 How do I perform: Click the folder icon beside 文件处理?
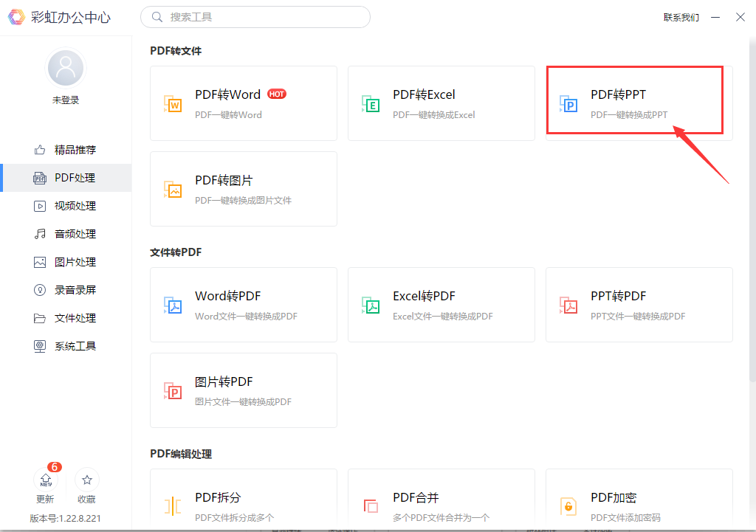tap(40, 319)
